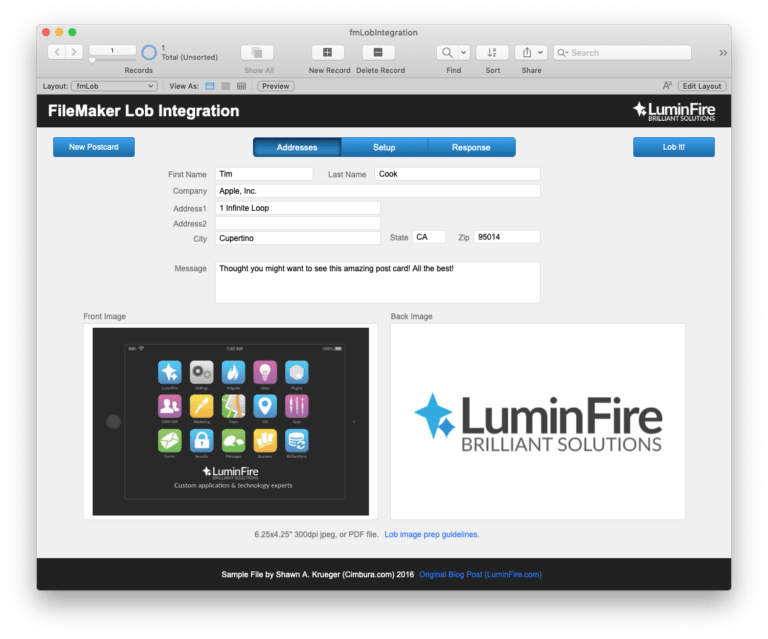Go to the next record arrow
This screenshot has width=768, height=639.
click(74, 52)
